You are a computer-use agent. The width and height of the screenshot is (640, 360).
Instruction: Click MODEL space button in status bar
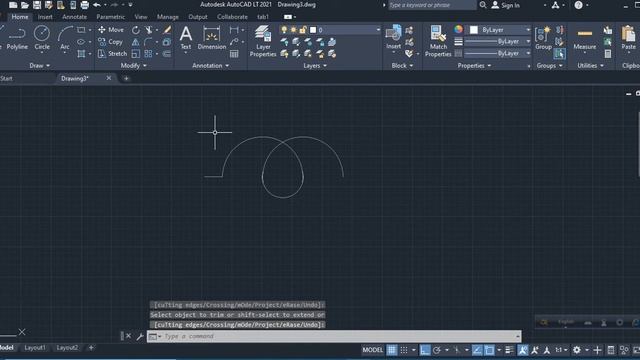tap(372, 350)
